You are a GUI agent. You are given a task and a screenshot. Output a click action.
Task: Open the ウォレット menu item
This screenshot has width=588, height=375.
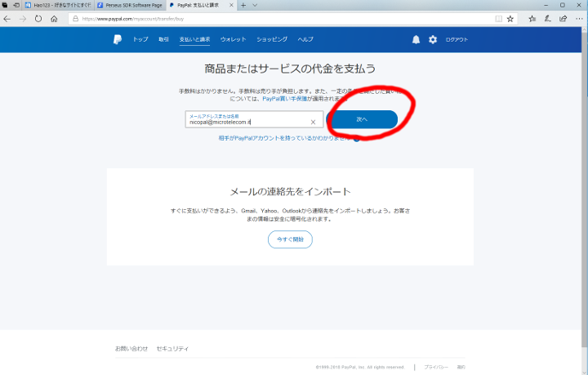pyautogui.click(x=234, y=39)
